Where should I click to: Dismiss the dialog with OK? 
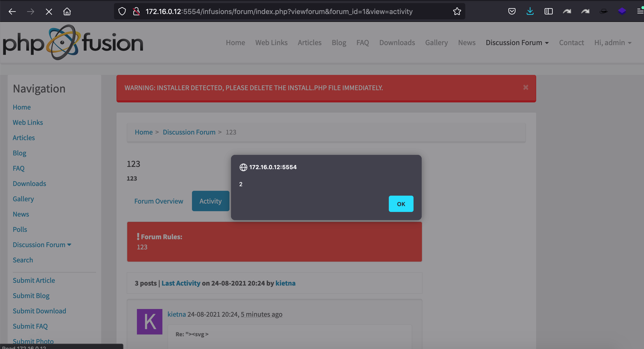[401, 204]
